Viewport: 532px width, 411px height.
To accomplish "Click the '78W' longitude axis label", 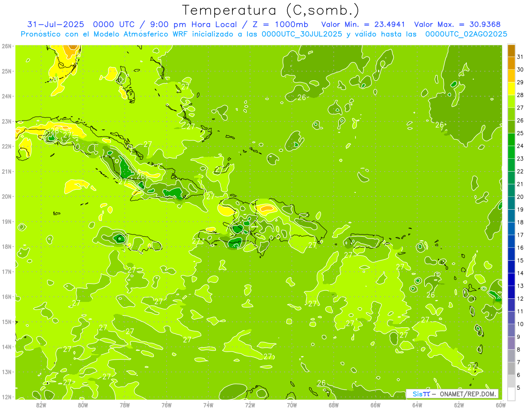I will click(x=125, y=405).
